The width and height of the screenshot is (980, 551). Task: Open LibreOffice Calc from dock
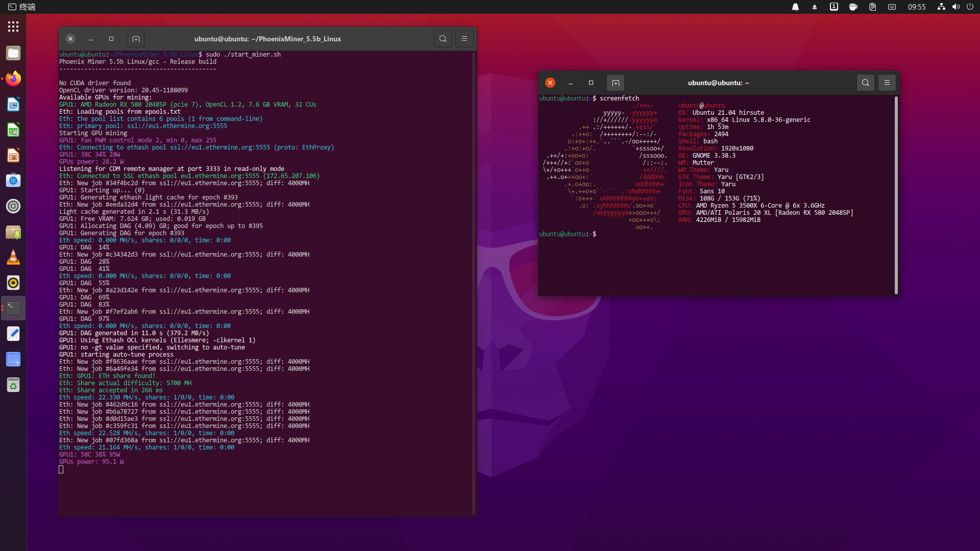pyautogui.click(x=13, y=130)
